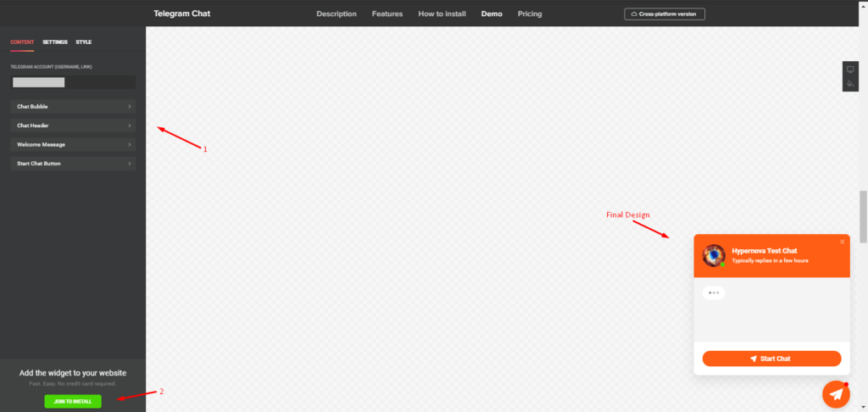
Task: Expand the Chat Header section
Action: (x=73, y=125)
